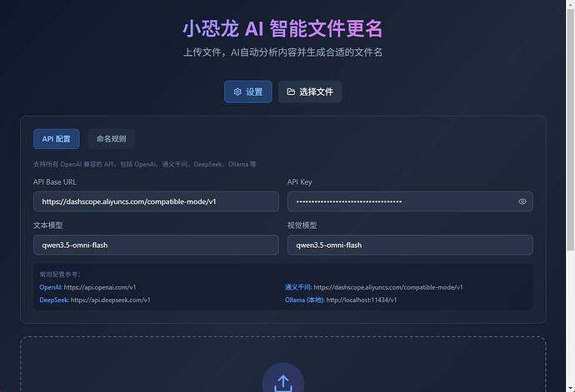Click the API Key label text

point(300,181)
